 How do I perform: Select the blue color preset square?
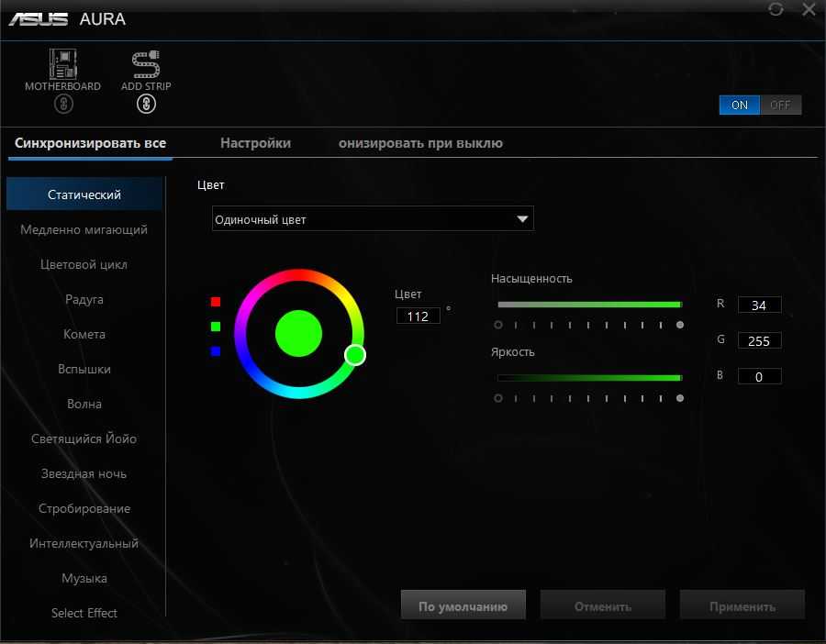pos(216,351)
